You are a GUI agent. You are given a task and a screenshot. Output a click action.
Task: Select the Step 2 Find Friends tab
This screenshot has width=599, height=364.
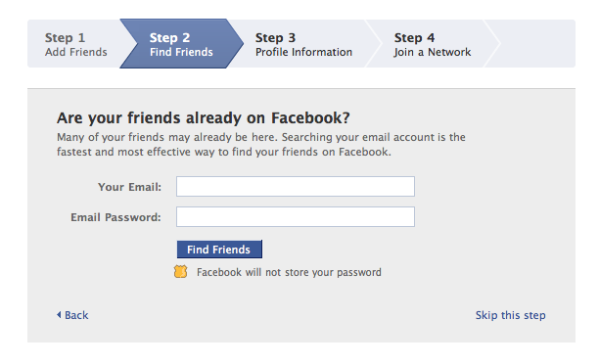(181, 44)
